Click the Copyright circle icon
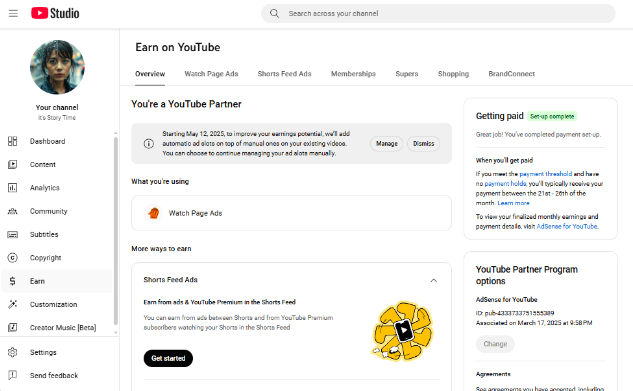This screenshot has width=633, height=391. point(13,257)
